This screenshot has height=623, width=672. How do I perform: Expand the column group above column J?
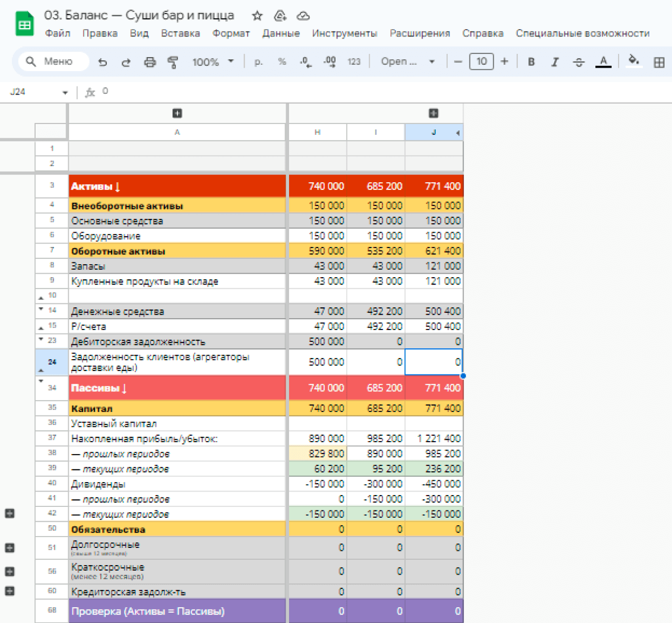[433, 113]
